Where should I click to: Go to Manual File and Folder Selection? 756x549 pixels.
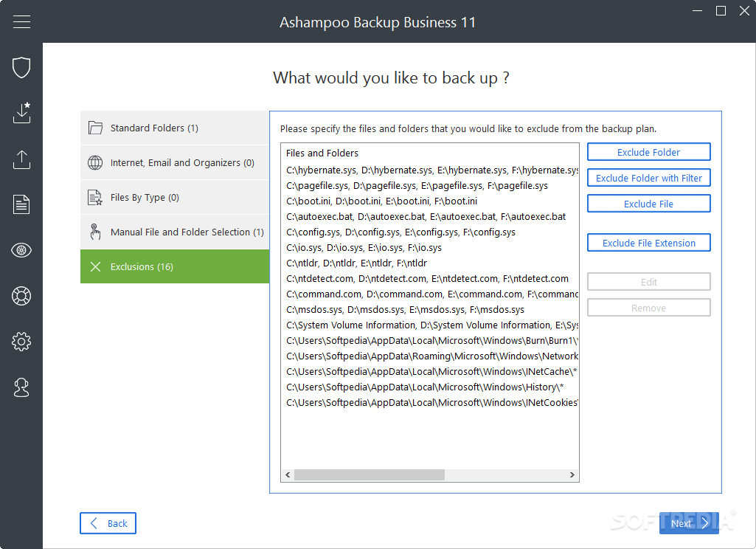(x=175, y=232)
